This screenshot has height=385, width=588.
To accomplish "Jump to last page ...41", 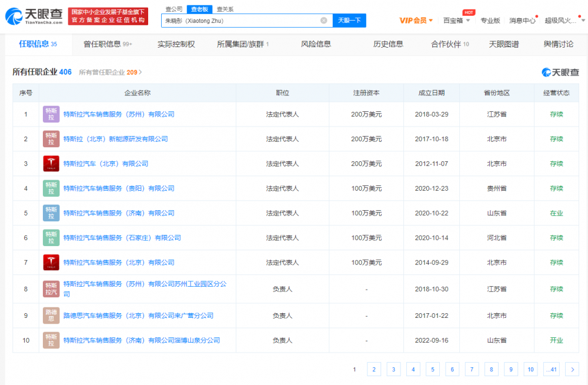I will [x=552, y=369].
